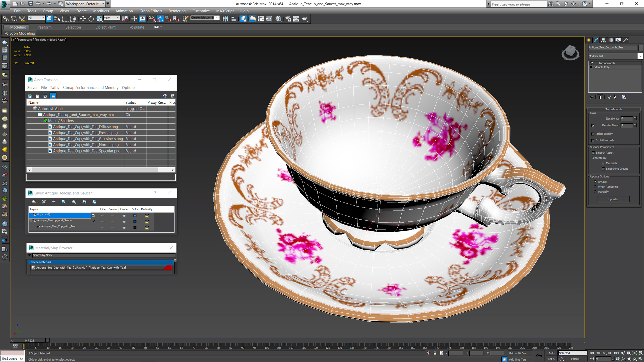644x362 pixels.
Task: Open Select by Name dialog
Action: click(x=57, y=19)
